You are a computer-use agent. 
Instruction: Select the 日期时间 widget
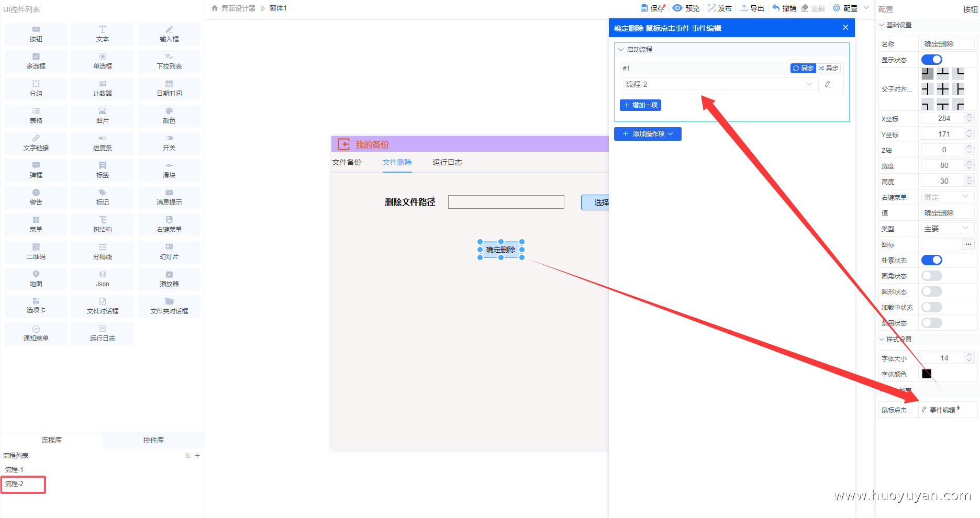[169, 89]
